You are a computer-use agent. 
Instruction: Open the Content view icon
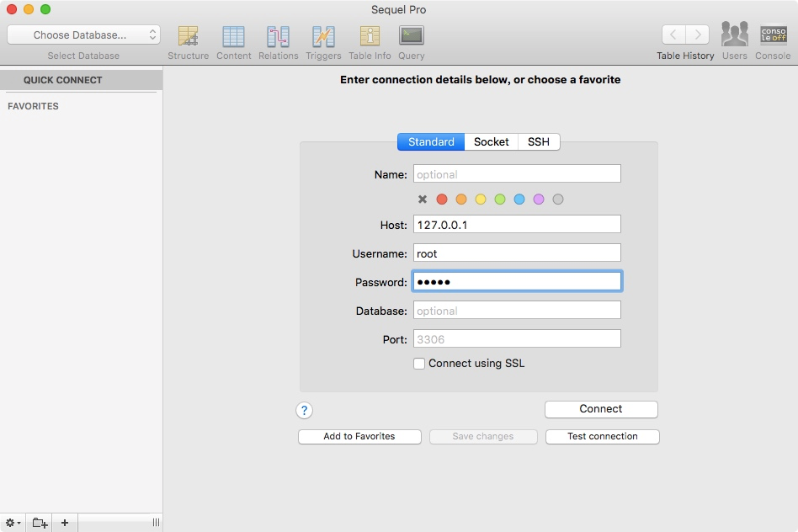click(233, 36)
